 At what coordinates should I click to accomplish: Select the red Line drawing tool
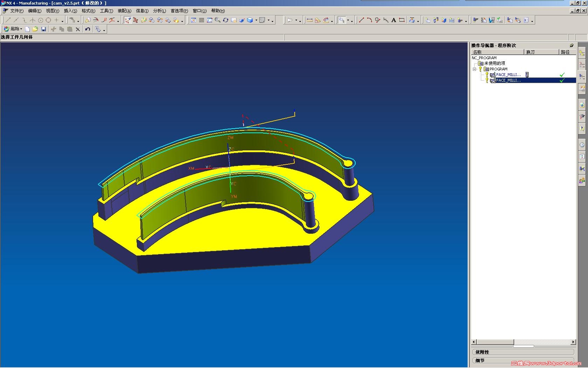362,20
